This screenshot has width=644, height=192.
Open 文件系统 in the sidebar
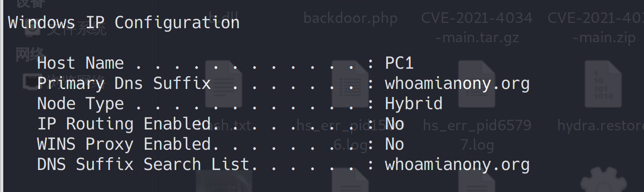point(77,29)
